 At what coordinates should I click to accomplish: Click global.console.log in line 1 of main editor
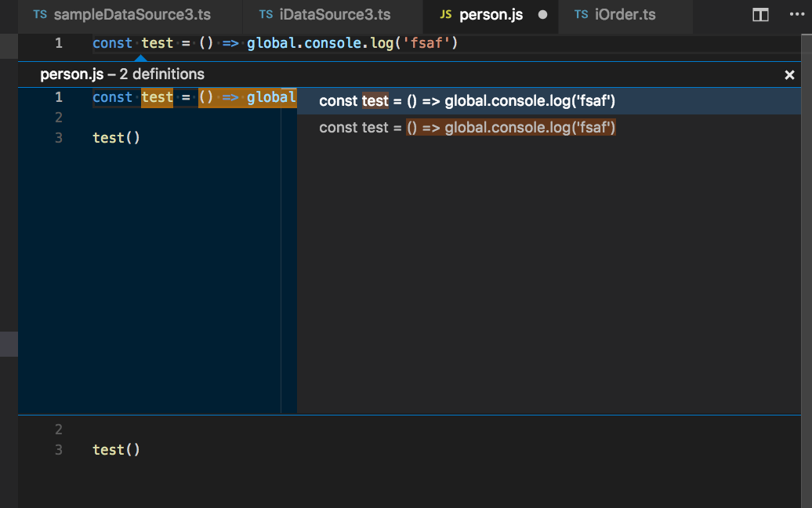click(320, 43)
